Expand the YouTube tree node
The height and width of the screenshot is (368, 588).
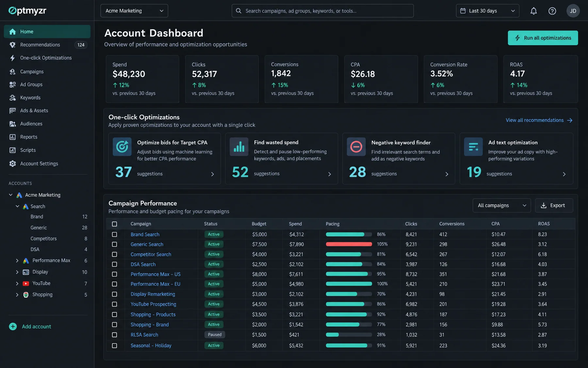17,284
